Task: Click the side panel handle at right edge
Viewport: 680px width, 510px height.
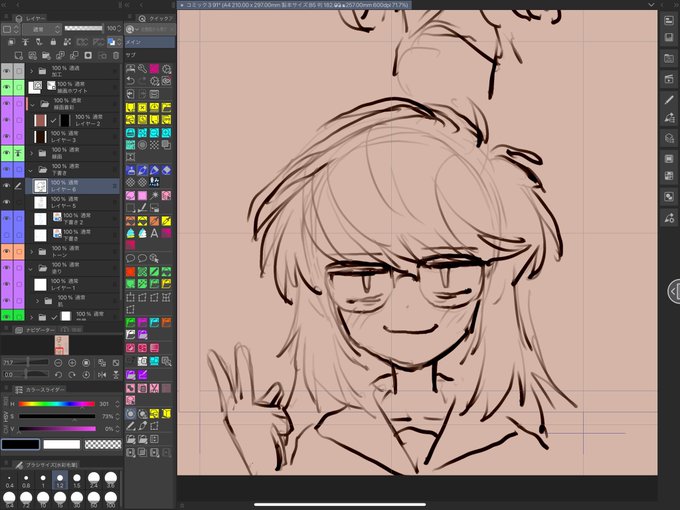Action: 673,291
